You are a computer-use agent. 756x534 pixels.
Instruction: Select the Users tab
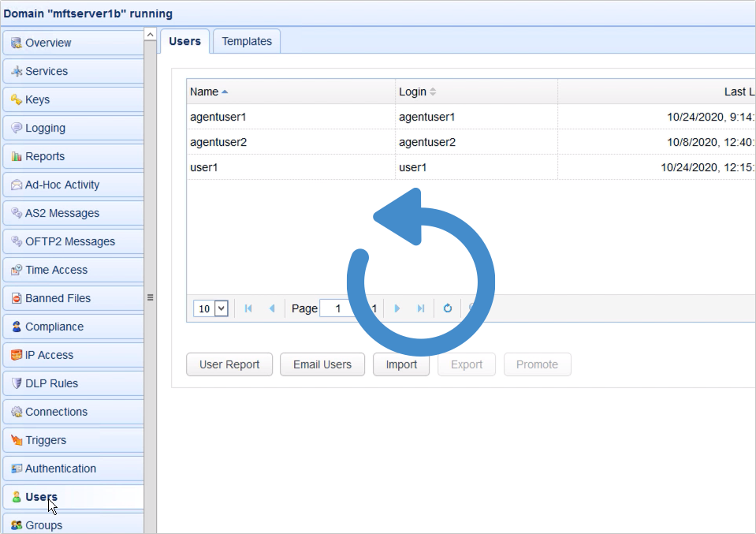[184, 41]
